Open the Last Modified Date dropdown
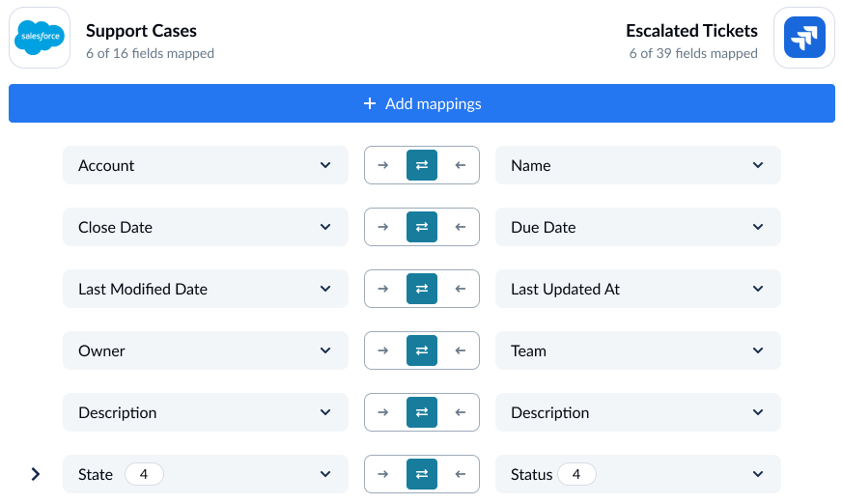 pyautogui.click(x=205, y=289)
